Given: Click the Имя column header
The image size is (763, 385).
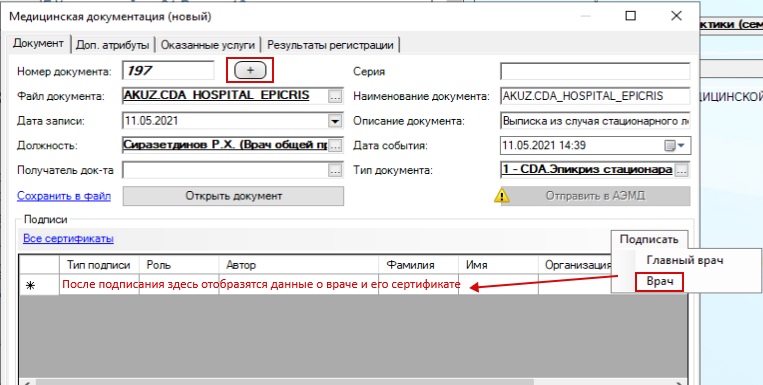Looking at the screenshot, I should coord(498,265).
